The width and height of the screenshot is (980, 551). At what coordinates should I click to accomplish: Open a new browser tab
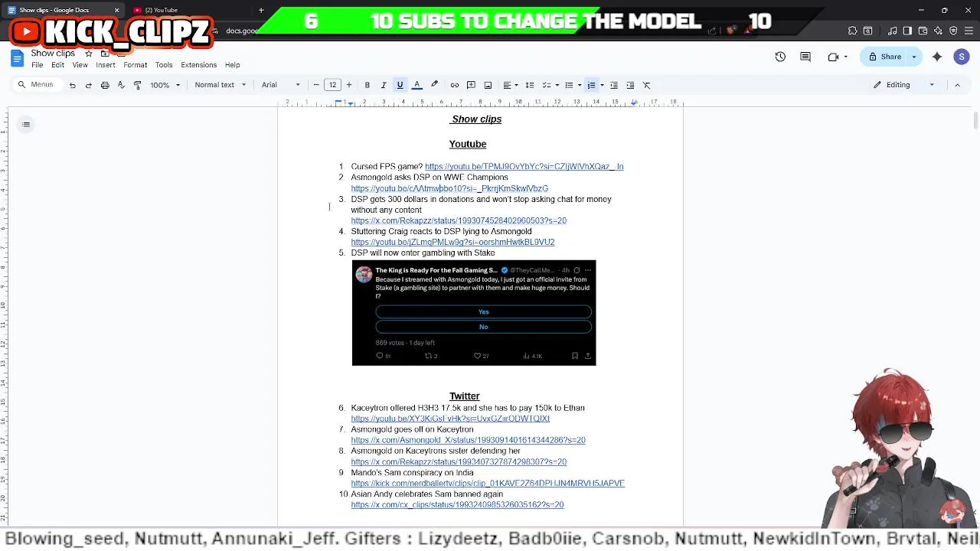tap(261, 10)
